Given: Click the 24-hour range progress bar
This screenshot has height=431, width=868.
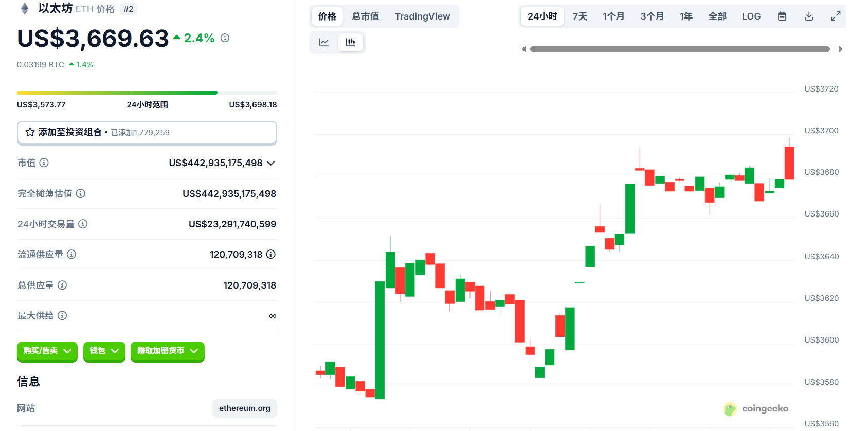Looking at the screenshot, I should (147, 93).
